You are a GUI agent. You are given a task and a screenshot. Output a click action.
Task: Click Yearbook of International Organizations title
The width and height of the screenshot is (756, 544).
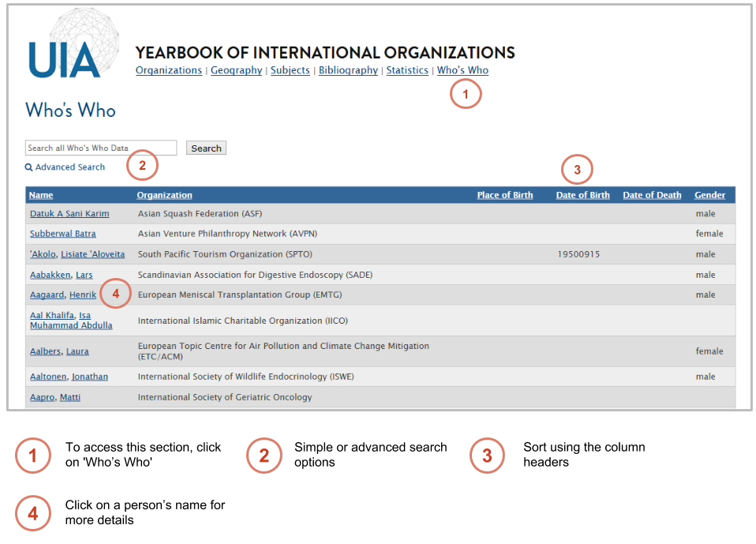point(325,53)
